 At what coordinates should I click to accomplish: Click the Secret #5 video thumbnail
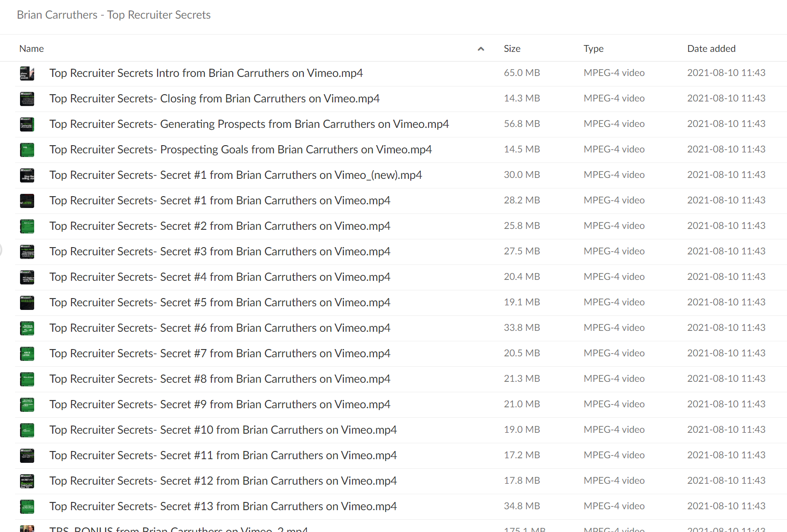coord(27,303)
